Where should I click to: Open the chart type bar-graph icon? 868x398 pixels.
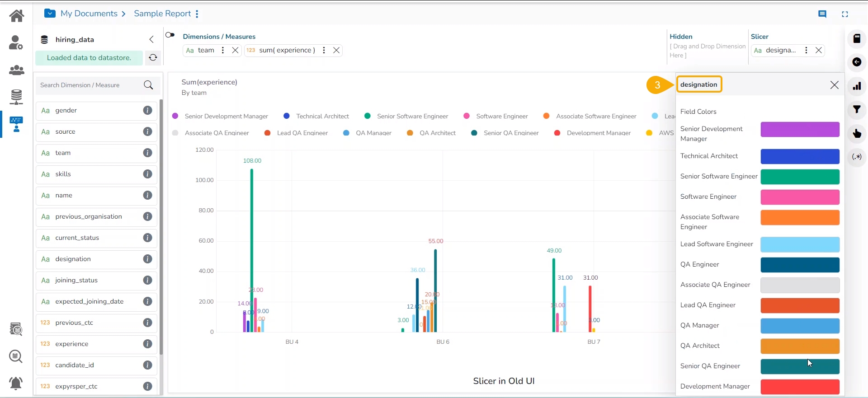pos(857,86)
